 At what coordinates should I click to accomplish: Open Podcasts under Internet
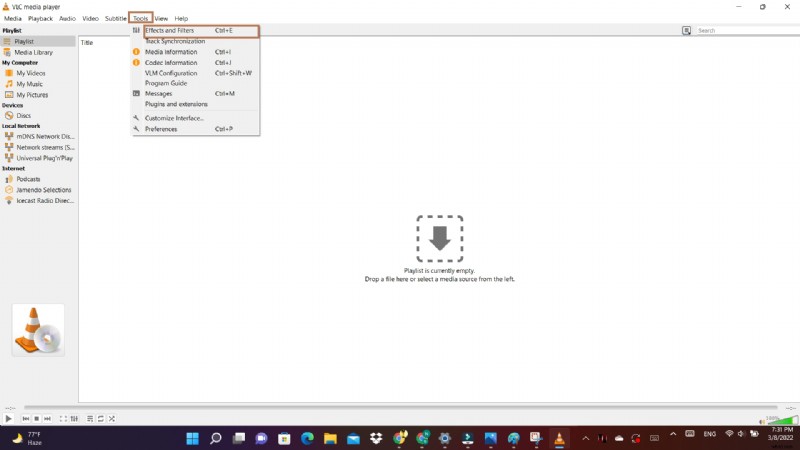[x=28, y=179]
